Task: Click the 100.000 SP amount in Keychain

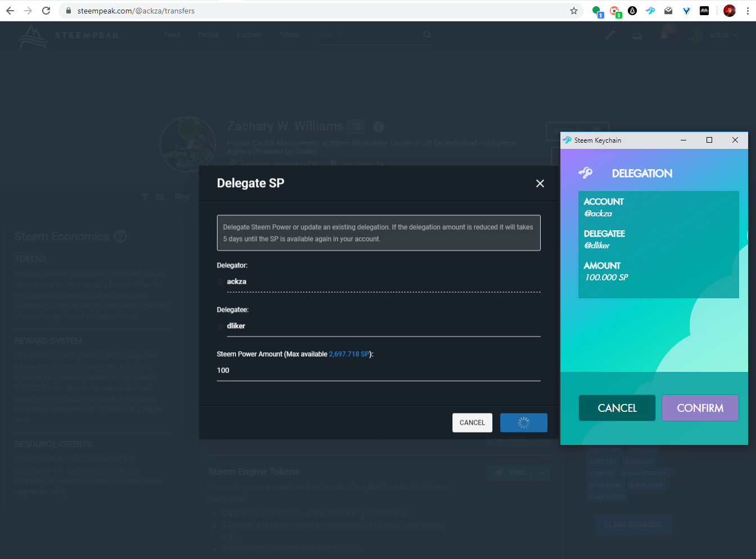Action: click(606, 278)
